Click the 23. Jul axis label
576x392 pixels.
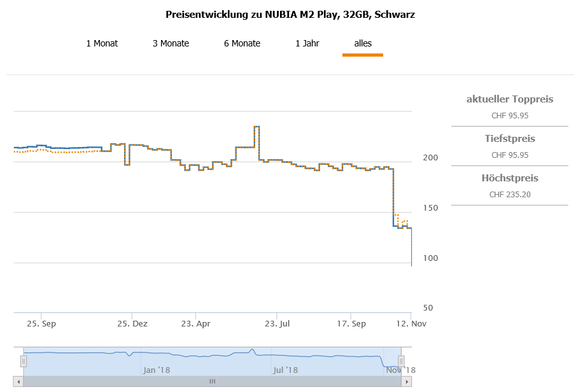(x=276, y=323)
